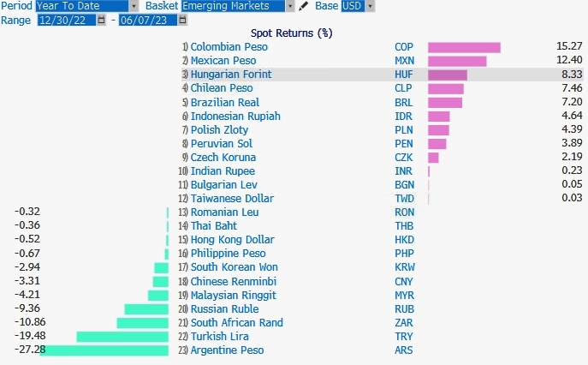Click the range start date field 12/30/22

tap(67, 20)
